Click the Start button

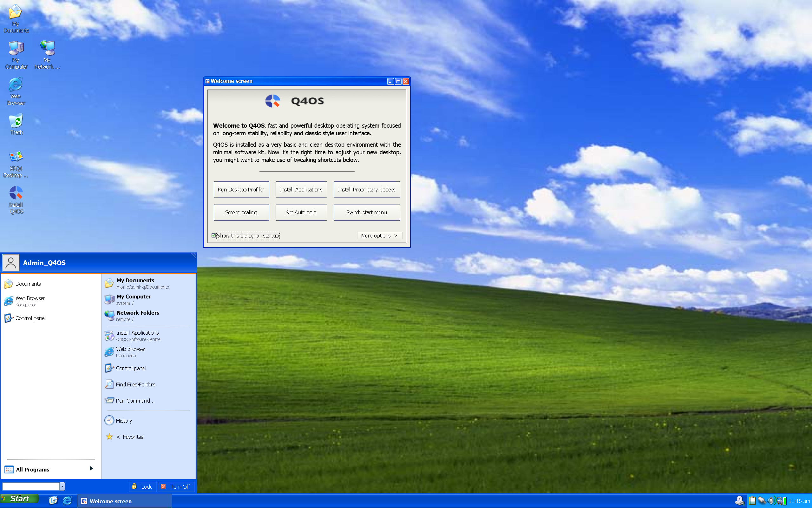tap(19, 498)
